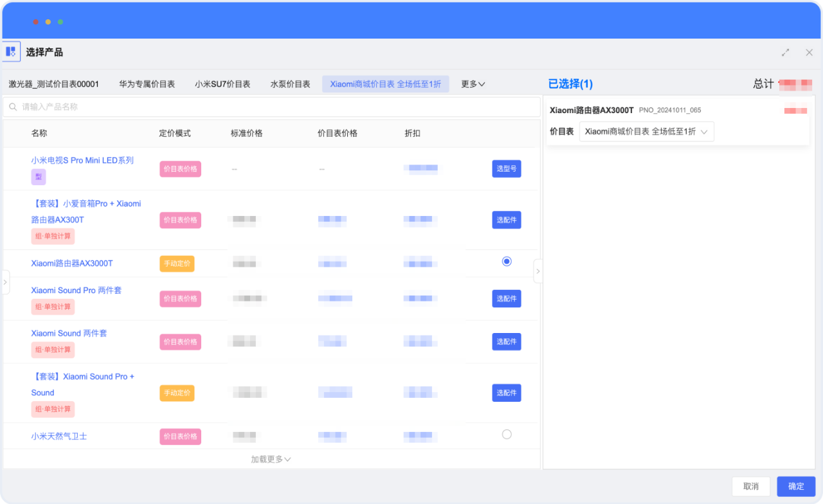Screen dimensions: 823x504
Task: Open the 更多 price list dropdown
Action: (473, 84)
